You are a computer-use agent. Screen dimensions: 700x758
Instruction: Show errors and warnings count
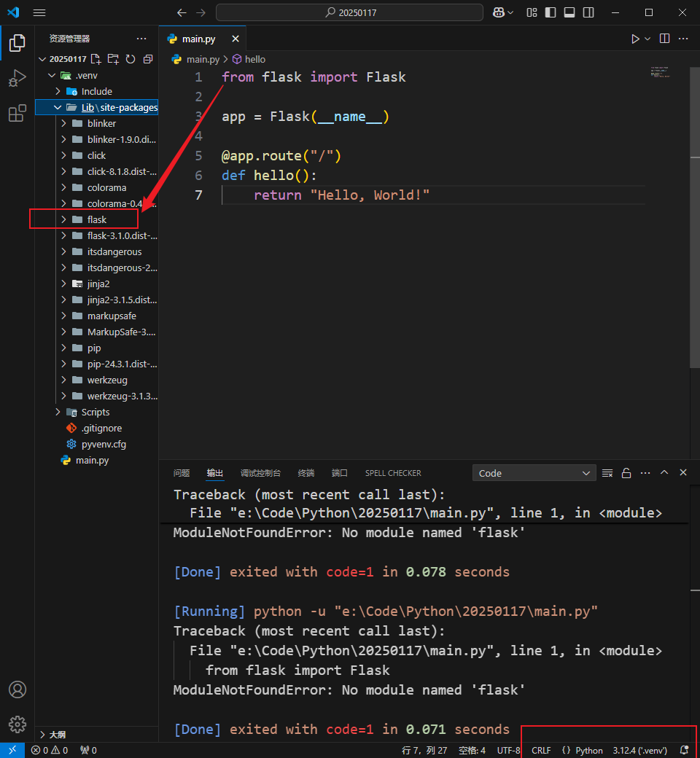(x=50, y=750)
